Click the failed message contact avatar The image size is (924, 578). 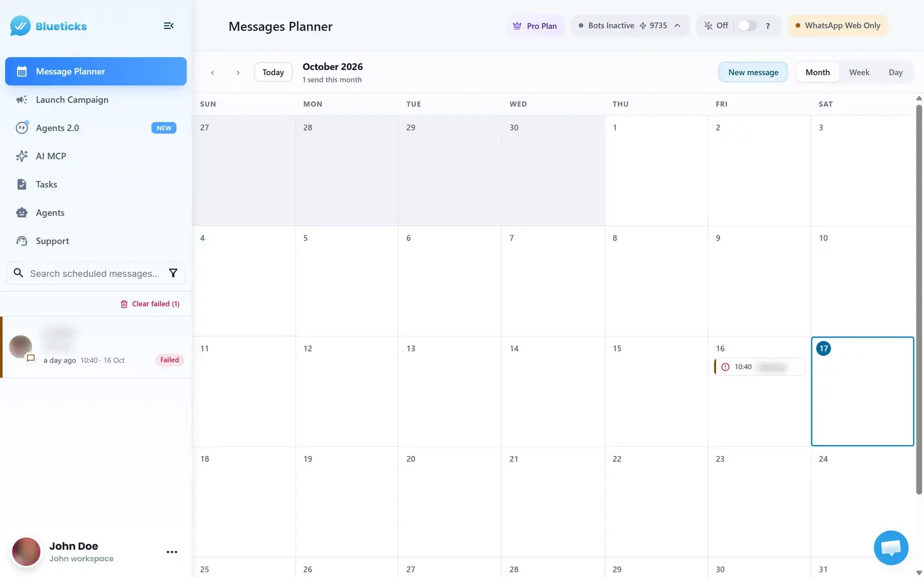point(21,347)
